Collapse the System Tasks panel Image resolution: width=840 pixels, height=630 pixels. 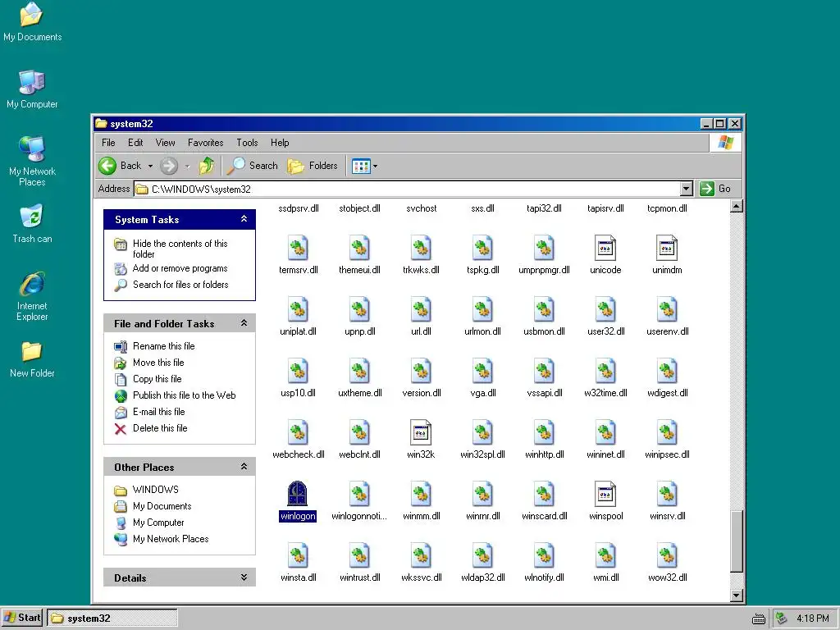[x=244, y=219]
